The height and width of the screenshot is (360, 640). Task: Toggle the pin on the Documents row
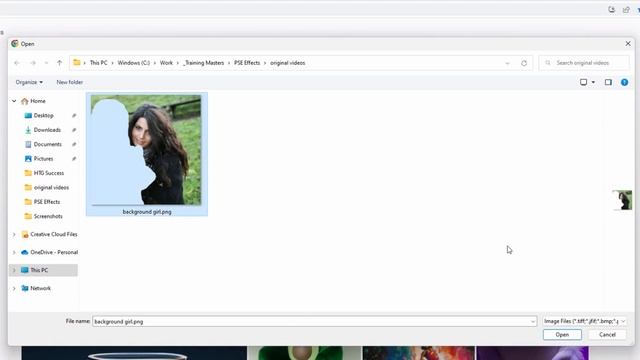pyautogui.click(x=74, y=144)
